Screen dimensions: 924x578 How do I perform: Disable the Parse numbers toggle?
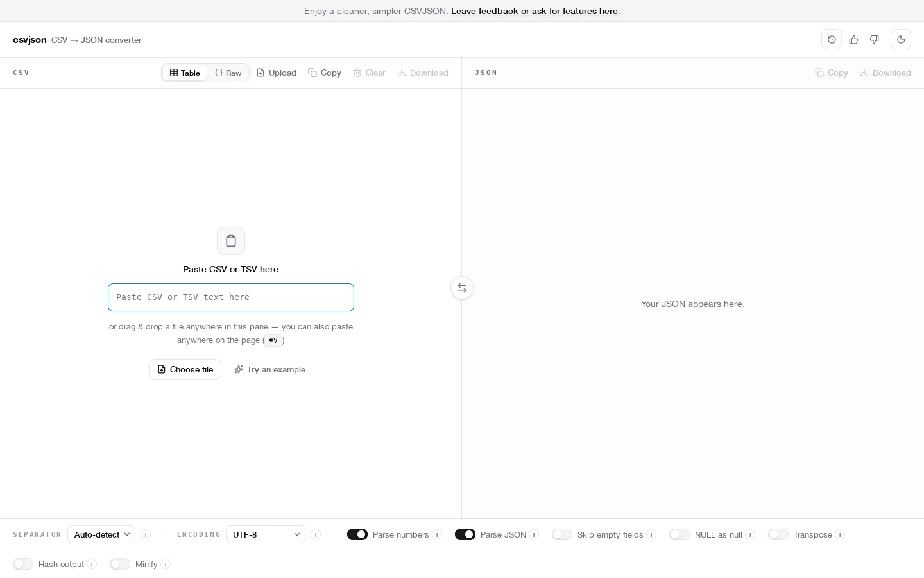click(357, 534)
